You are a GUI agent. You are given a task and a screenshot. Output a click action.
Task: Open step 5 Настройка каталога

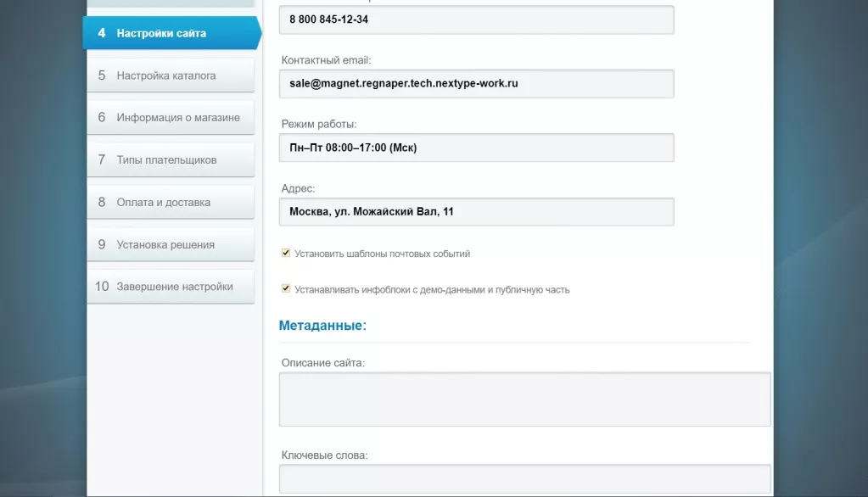(x=171, y=75)
